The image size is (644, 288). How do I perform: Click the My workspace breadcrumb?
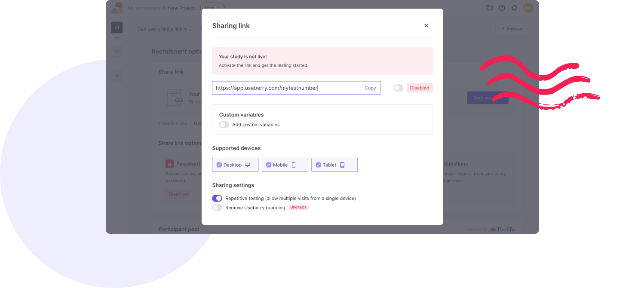click(x=144, y=8)
